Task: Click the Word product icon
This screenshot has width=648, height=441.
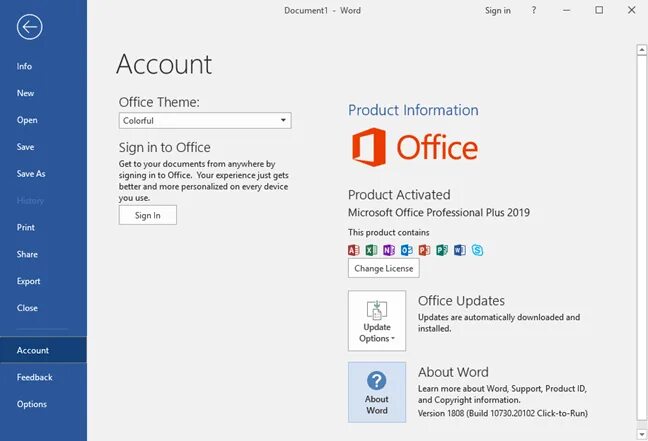Action: point(459,249)
